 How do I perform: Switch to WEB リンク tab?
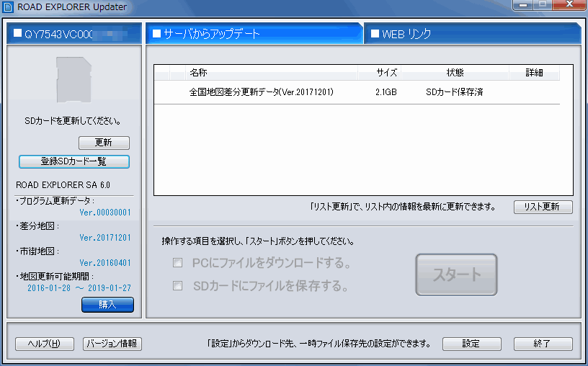pos(473,34)
